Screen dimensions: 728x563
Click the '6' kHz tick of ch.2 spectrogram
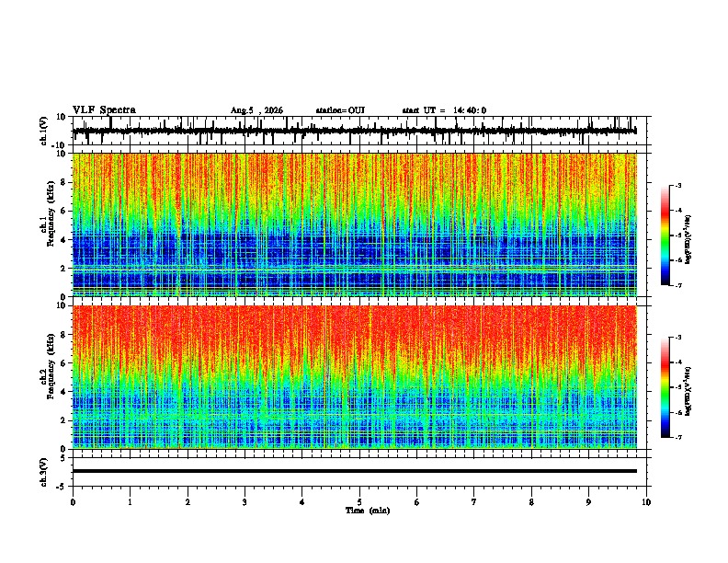click(x=63, y=363)
